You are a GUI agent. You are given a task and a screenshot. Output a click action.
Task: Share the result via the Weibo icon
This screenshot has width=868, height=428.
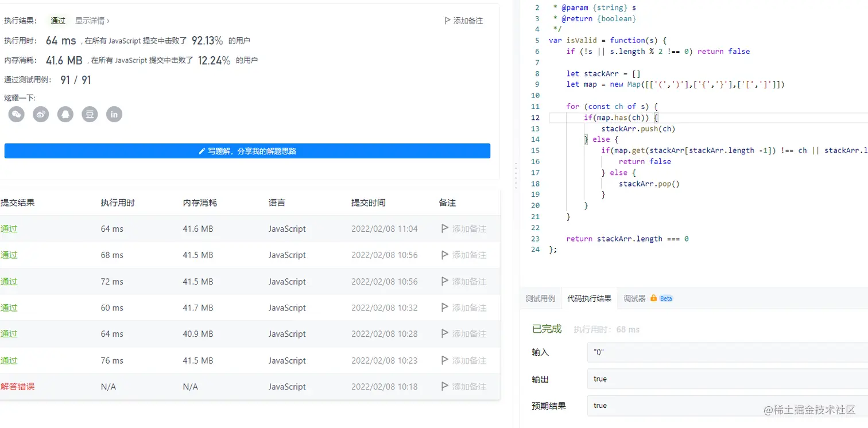click(x=41, y=114)
